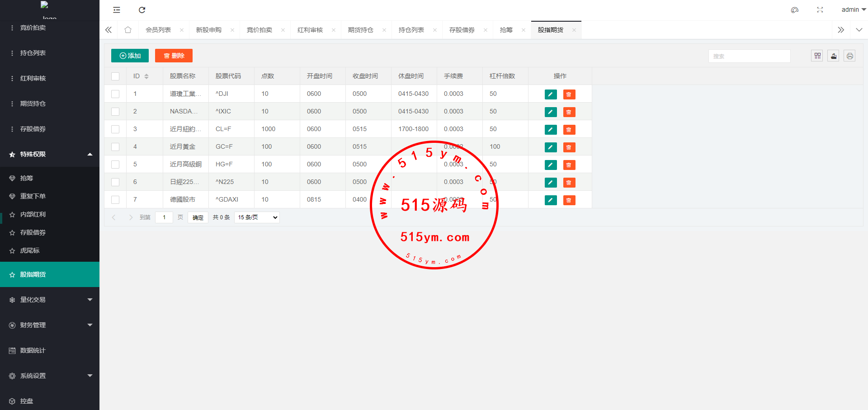868x410 pixels.
Task: Enter fullscreen using the expand icon
Action: [820, 10]
